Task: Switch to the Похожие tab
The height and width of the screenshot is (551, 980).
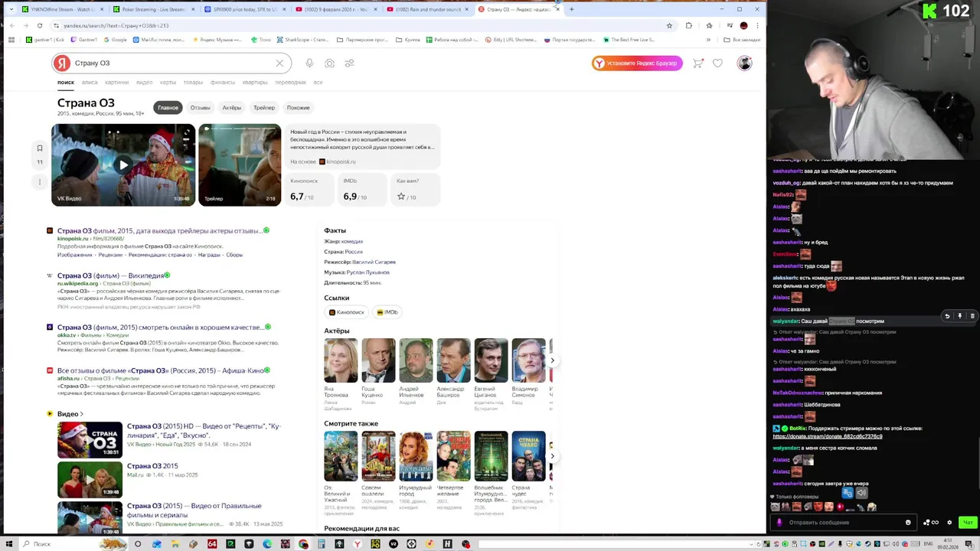Action: (x=299, y=108)
